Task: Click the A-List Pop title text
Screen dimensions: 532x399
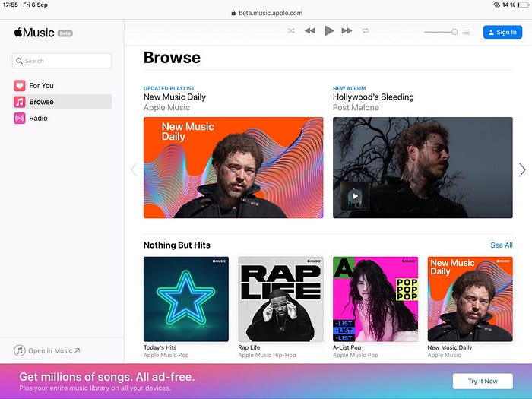Action: tap(347, 347)
